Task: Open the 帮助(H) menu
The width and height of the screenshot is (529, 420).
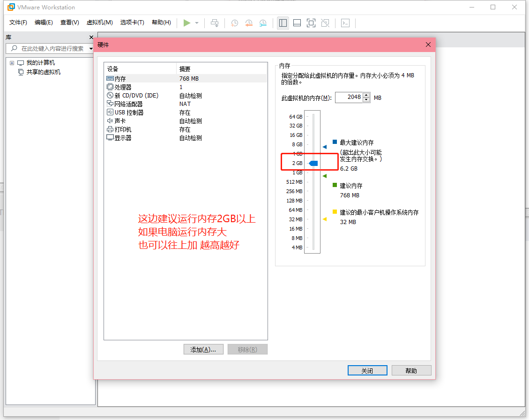Action: click(161, 22)
